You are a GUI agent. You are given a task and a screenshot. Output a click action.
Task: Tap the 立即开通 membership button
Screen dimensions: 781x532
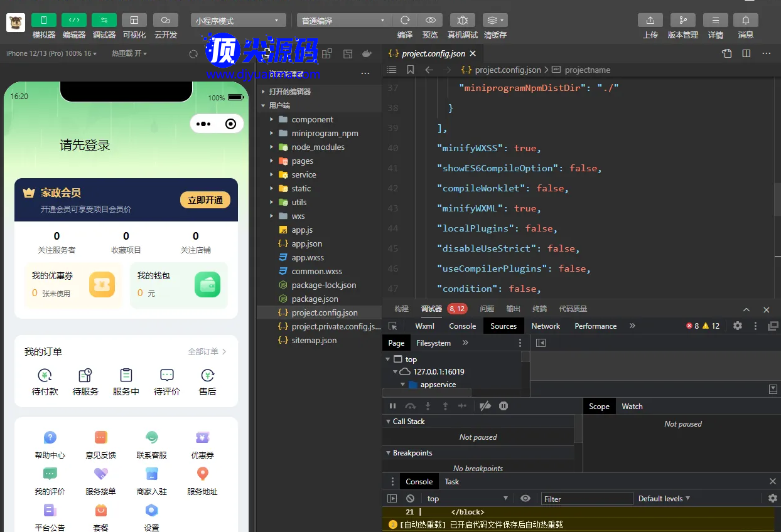(205, 200)
